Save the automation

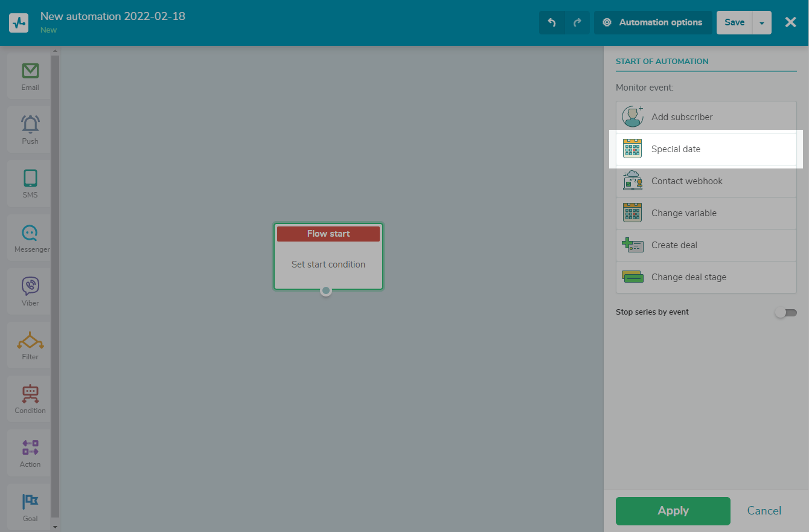pyautogui.click(x=734, y=22)
